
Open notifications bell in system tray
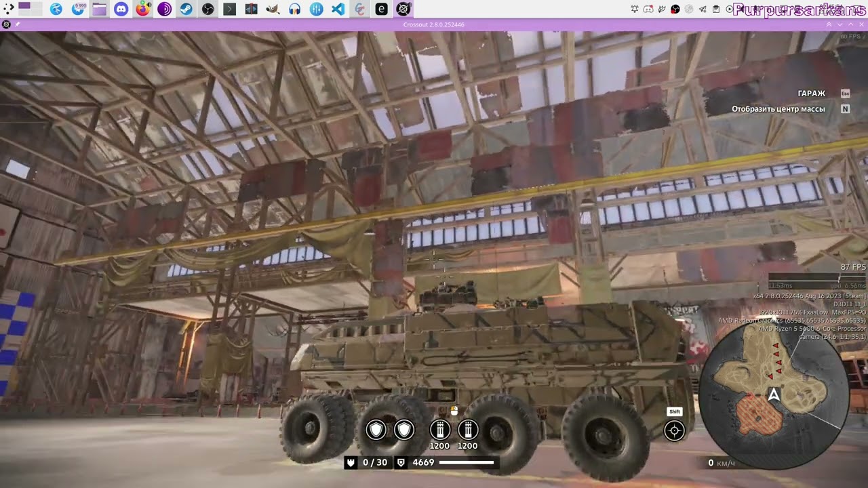(635, 9)
